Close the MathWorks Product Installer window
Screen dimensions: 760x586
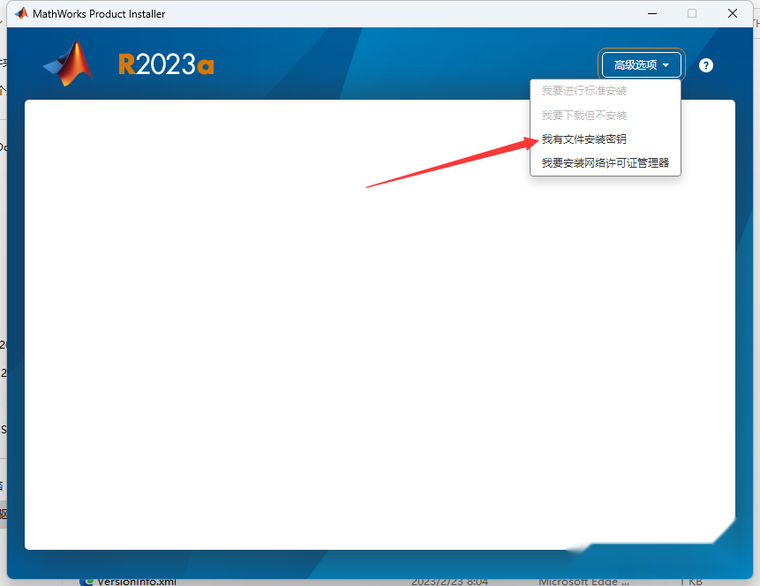click(735, 14)
